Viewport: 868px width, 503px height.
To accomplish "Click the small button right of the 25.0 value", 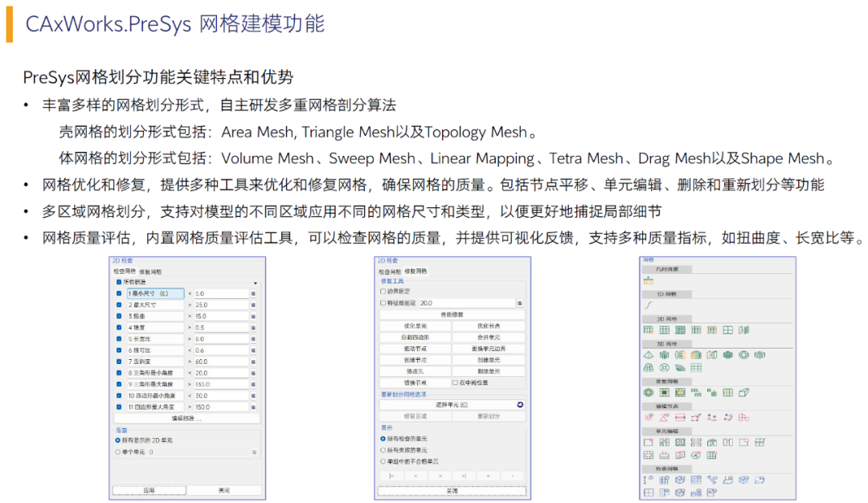I will [253, 305].
